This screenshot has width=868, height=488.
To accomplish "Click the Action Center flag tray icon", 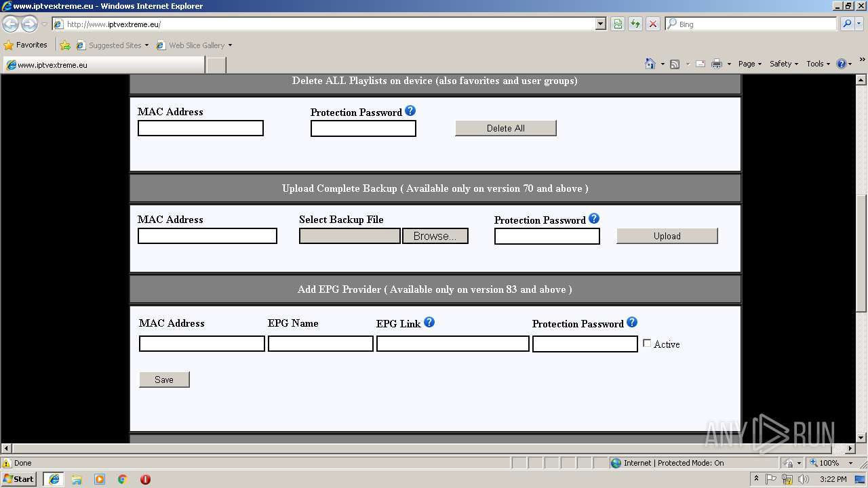I will (772, 479).
